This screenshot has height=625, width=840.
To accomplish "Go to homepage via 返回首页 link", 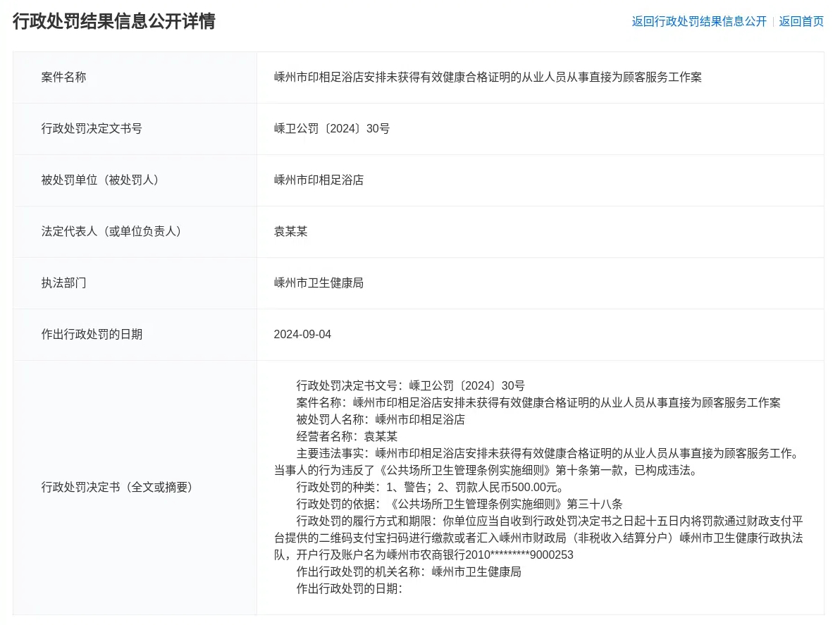I will [x=801, y=21].
